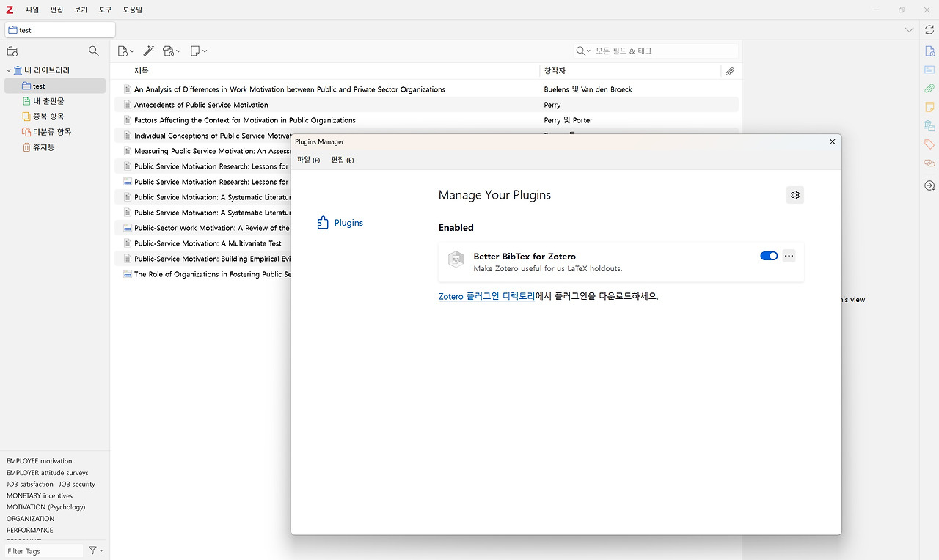This screenshot has height=560, width=939.
Task: Open plugin settings gear in Plugins Manager
Action: pyautogui.click(x=795, y=195)
